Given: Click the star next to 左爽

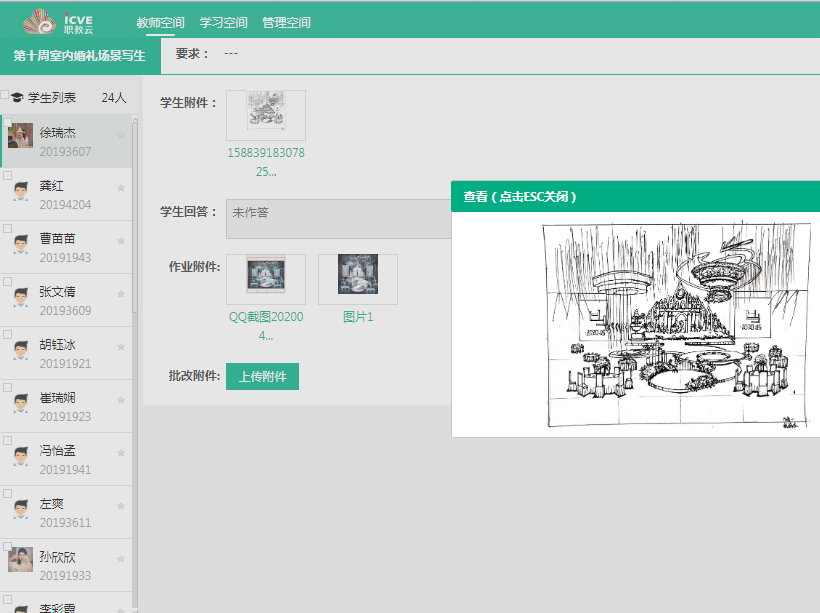Looking at the screenshot, I should (x=121, y=507).
